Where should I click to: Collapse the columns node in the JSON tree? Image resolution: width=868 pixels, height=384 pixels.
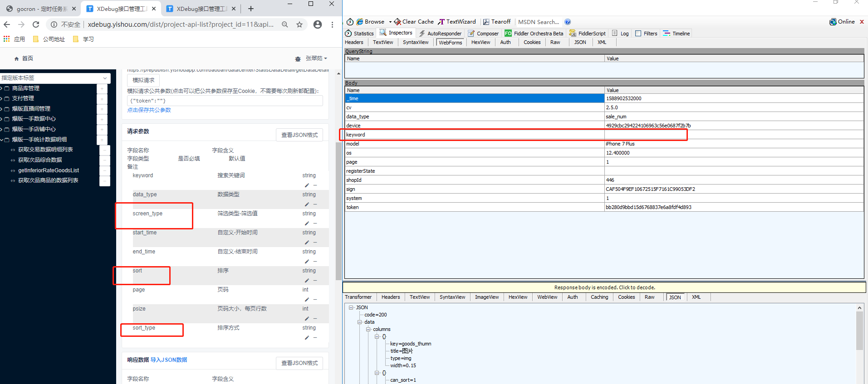[x=368, y=330]
